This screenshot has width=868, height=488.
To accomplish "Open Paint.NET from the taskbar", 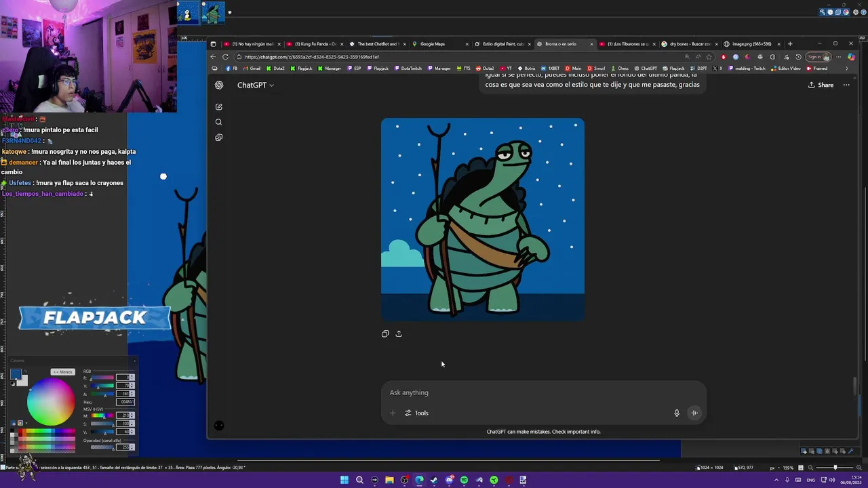I will click(x=524, y=480).
